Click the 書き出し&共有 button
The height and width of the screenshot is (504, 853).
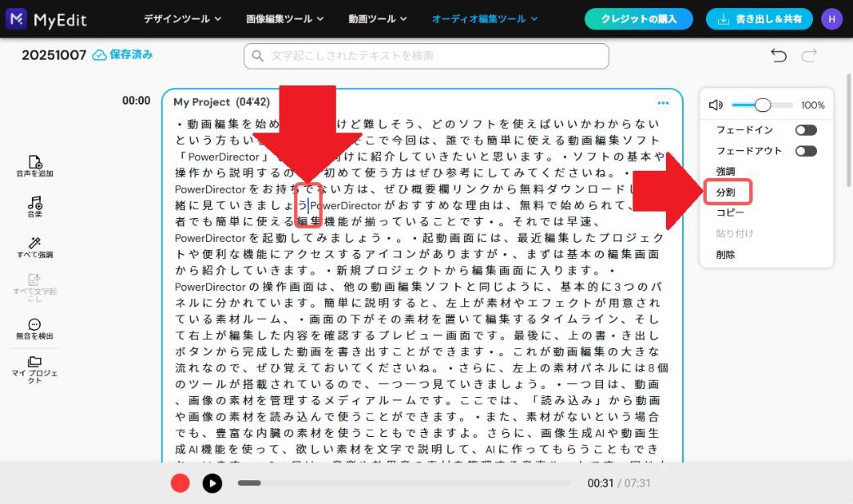point(759,18)
